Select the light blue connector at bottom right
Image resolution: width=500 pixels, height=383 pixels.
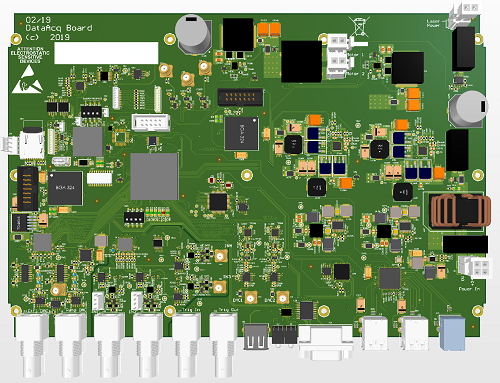pos(452,333)
